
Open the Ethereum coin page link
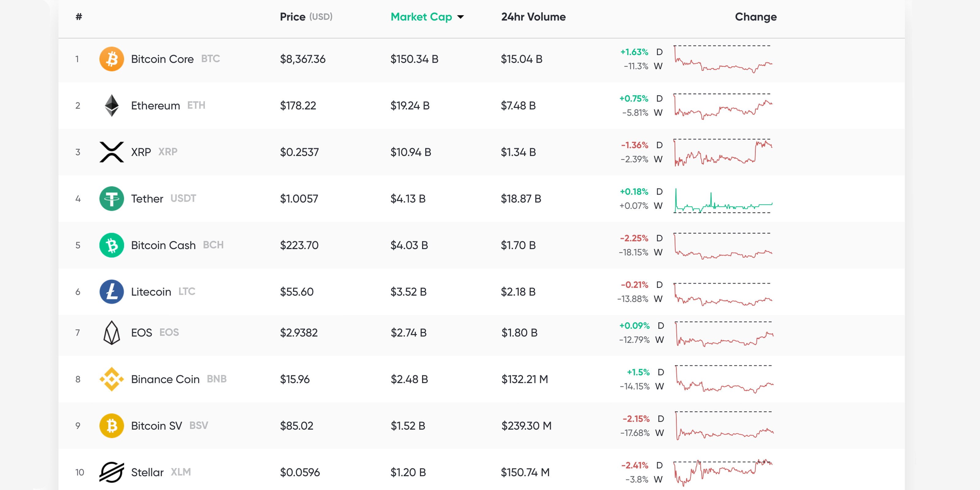[155, 105]
